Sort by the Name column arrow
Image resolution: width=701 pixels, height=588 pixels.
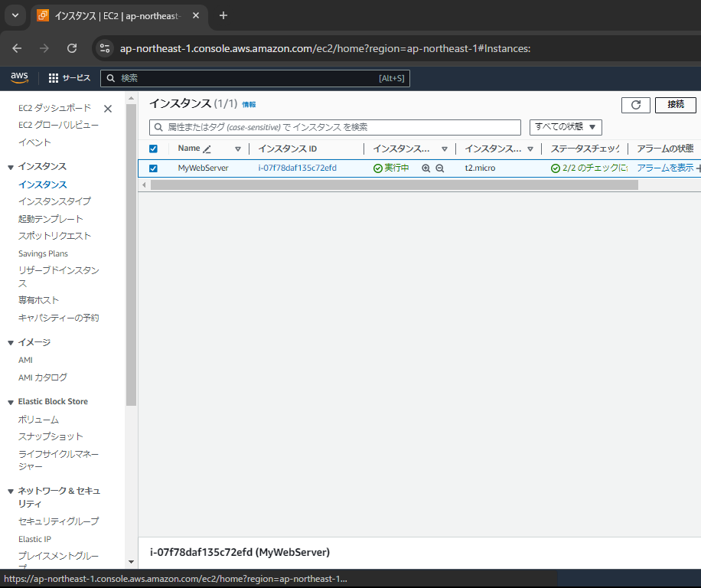[x=238, y=149]
